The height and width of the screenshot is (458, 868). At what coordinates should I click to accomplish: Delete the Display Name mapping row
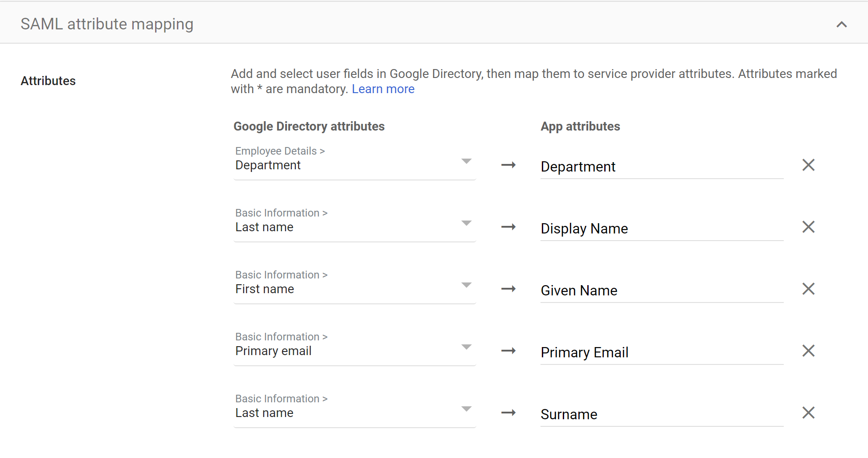click(808, 227)
